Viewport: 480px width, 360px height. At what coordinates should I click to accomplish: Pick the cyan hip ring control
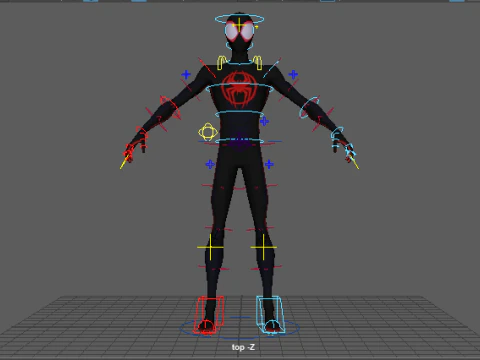point(240,141)
